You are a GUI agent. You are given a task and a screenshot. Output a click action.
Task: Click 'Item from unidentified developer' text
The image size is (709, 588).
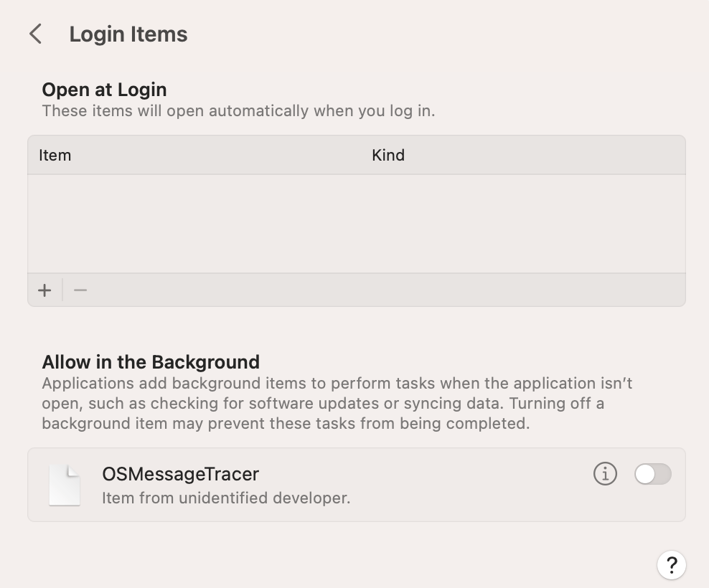[226, 498]
